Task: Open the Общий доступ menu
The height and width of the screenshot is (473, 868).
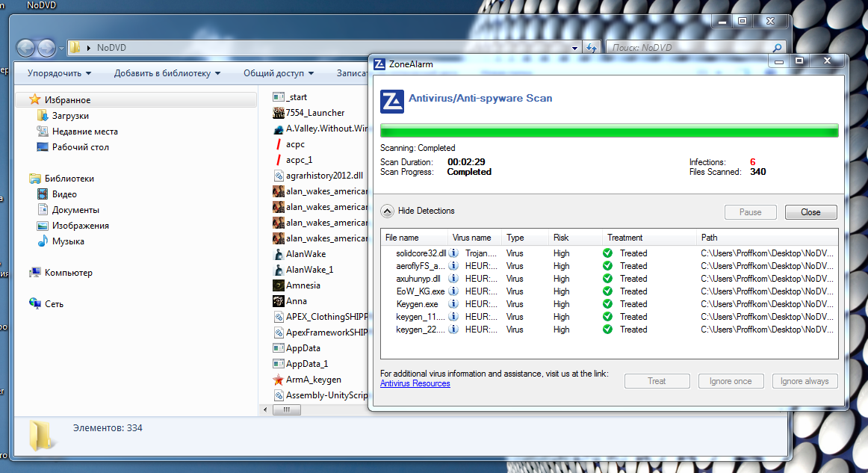Action: [279, 73]
